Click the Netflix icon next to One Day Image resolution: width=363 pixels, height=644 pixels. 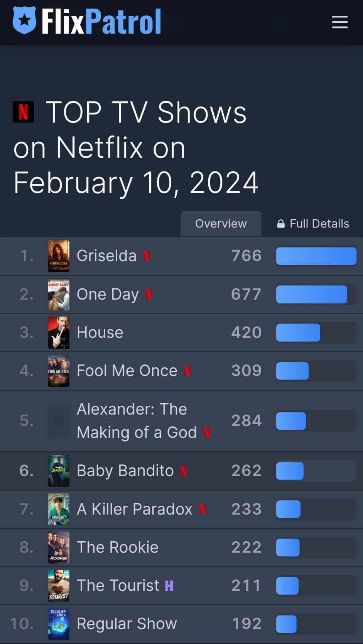tap(149, 295)
